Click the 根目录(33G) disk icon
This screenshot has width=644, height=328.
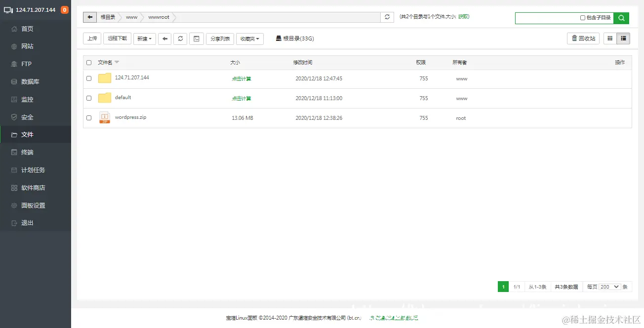[279, 38]
